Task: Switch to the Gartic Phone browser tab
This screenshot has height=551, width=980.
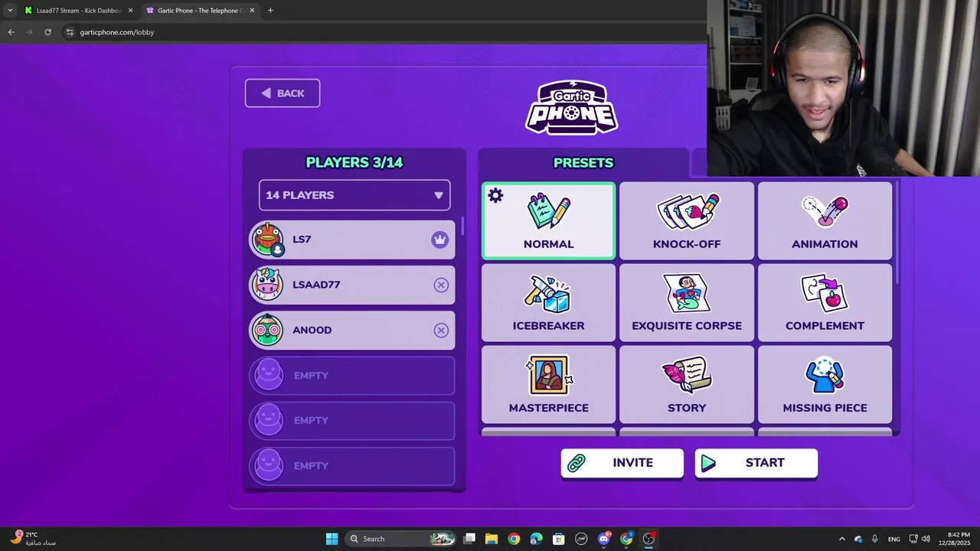Action: (201, 11)
